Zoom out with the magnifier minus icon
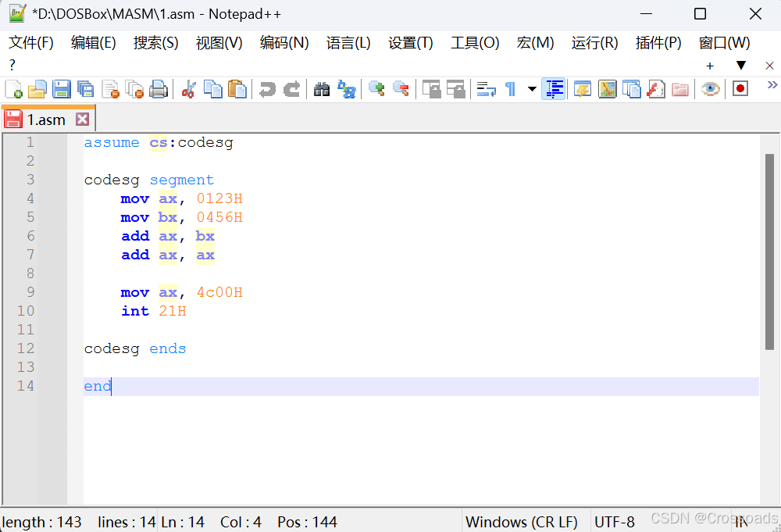 (x=401, y=89)
